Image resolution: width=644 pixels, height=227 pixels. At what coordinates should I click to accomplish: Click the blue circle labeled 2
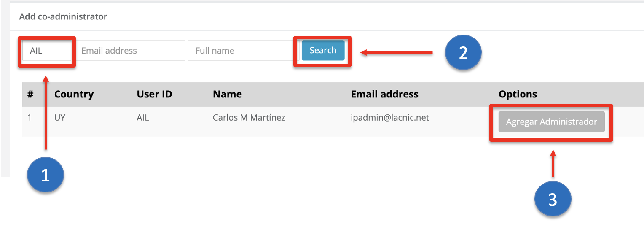tap(463, 53)
